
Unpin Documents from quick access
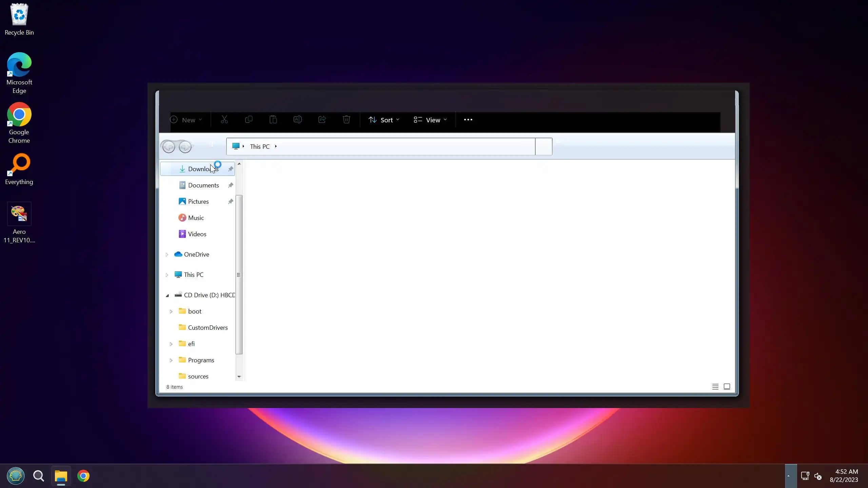tap(231, 185)
